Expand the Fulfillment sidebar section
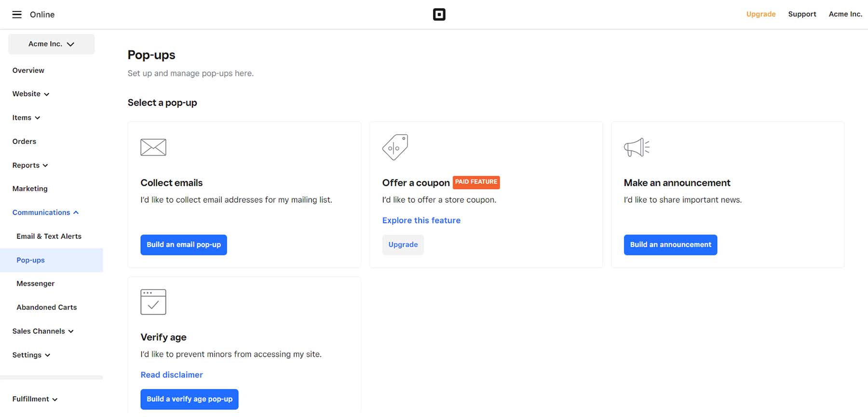This screenshot has width=868, height=417. (35, 399)
